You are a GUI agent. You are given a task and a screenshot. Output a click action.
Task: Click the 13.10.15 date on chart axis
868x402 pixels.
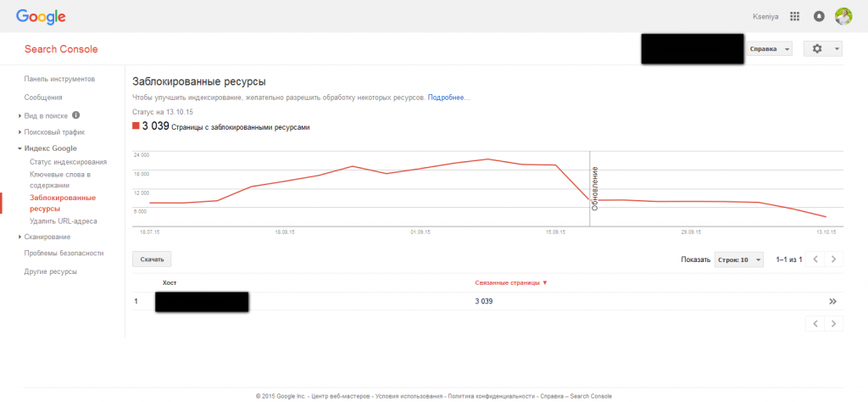826,232
